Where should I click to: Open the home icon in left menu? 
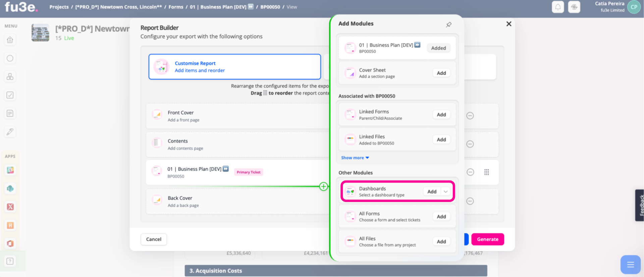click(10, 40)
